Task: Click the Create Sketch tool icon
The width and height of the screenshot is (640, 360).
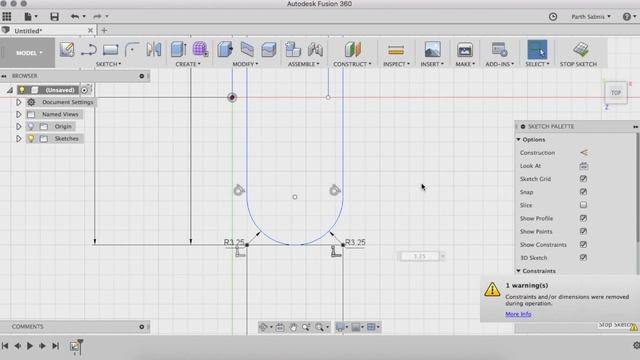Action: tap(67, 50)
